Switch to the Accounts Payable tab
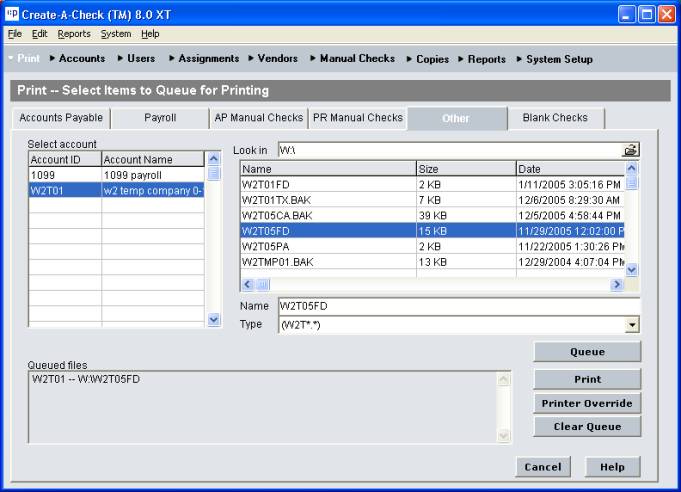Viewport: 681px width, 492px height. pos(61,118)
